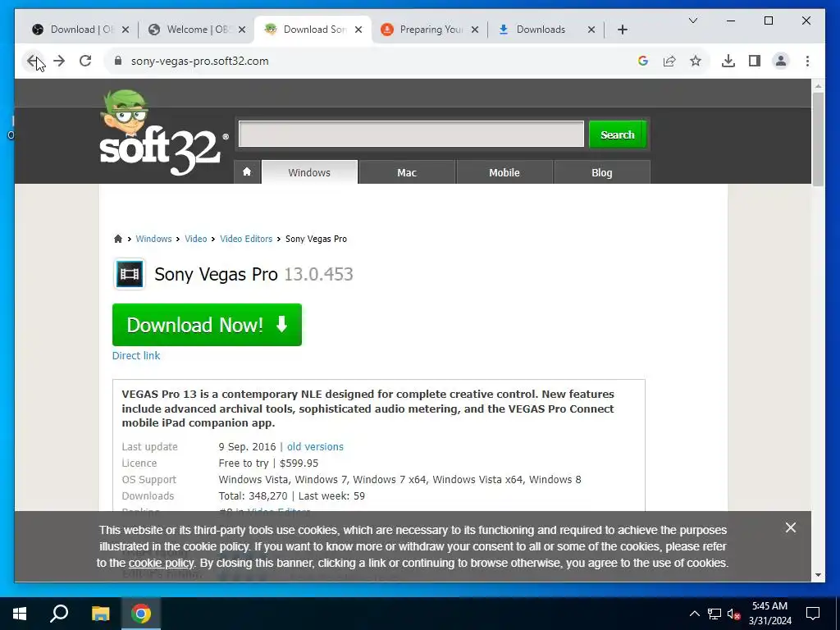This screenshot has height=630, width=840.
Task: Open the Windows Start menu
Action: 20,614
